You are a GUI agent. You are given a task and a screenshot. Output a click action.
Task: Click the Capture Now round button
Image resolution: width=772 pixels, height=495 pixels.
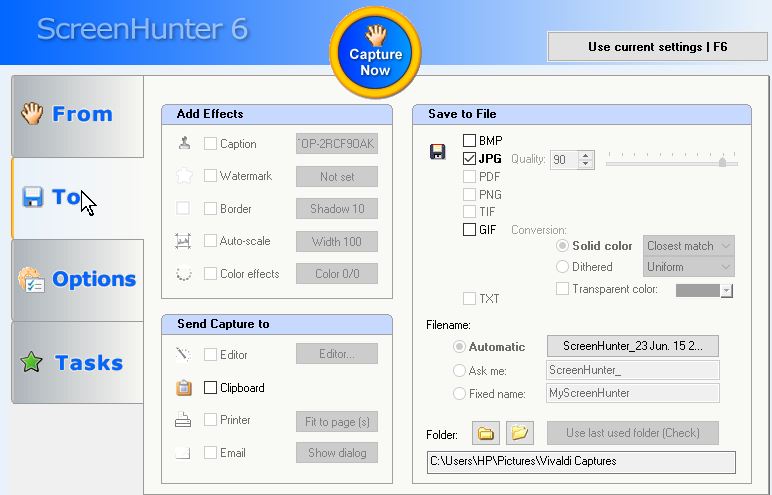pyautogui.click(x=375, y=53)
